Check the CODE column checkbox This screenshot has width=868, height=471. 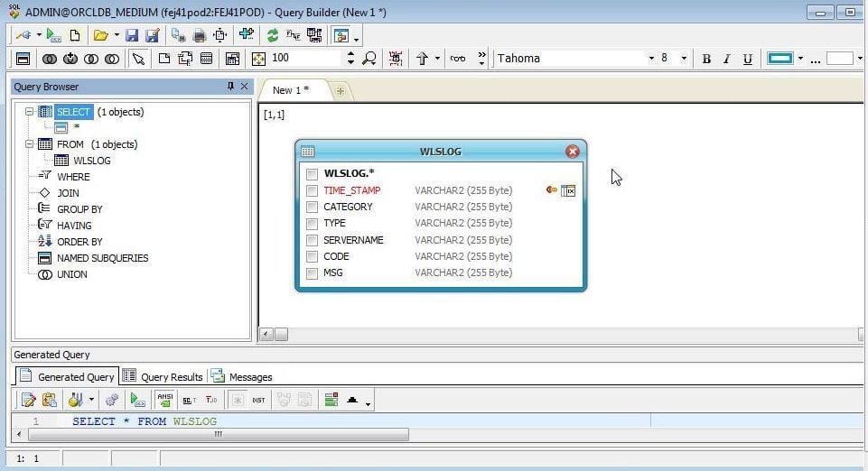312,256
